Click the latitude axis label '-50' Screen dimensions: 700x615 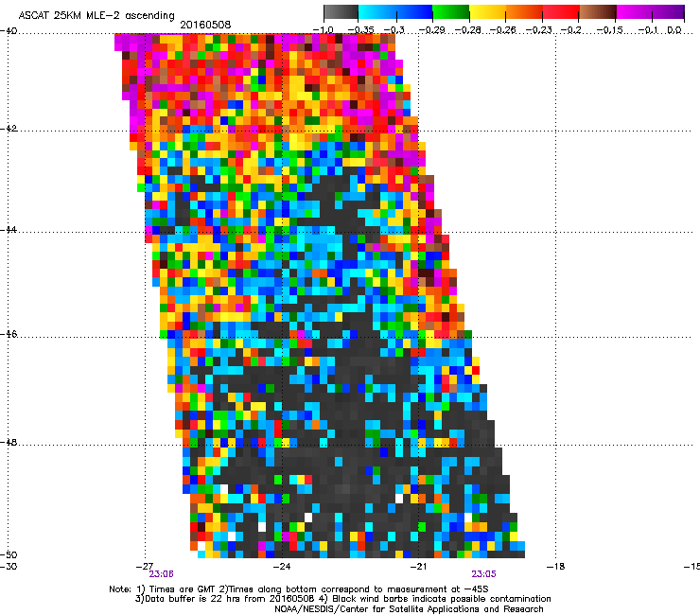point(9,554)
